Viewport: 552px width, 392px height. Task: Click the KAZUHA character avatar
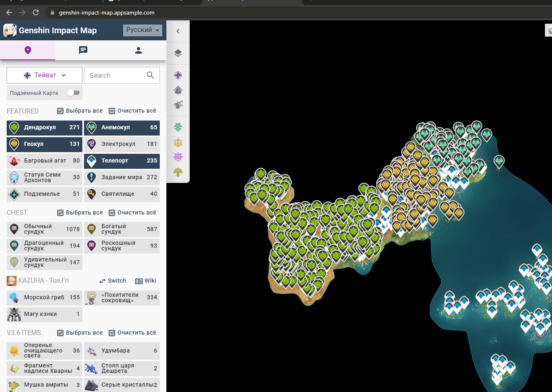12,281
